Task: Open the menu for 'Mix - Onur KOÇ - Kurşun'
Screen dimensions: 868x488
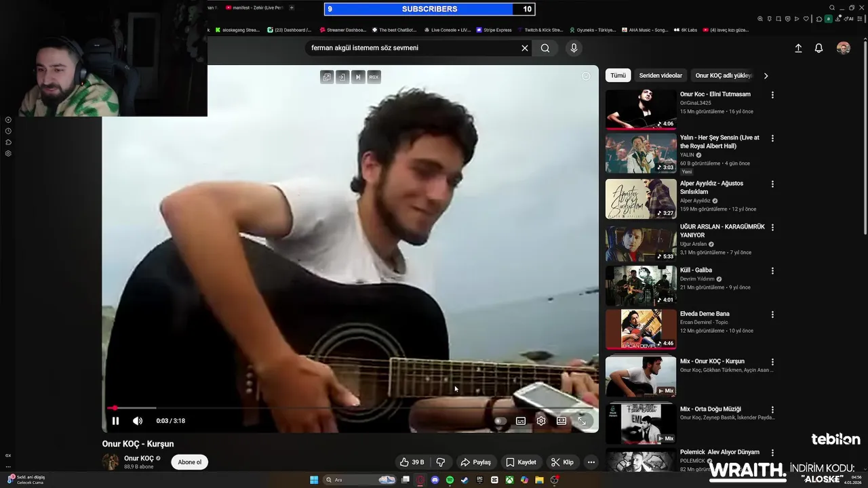Action: coord(772,362)
